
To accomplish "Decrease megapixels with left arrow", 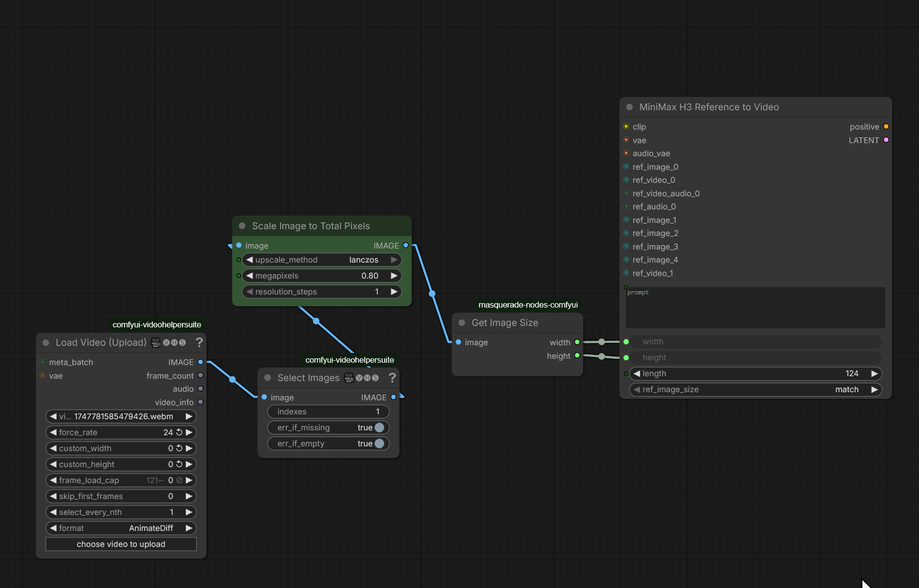I will click(x=250, y=276).
